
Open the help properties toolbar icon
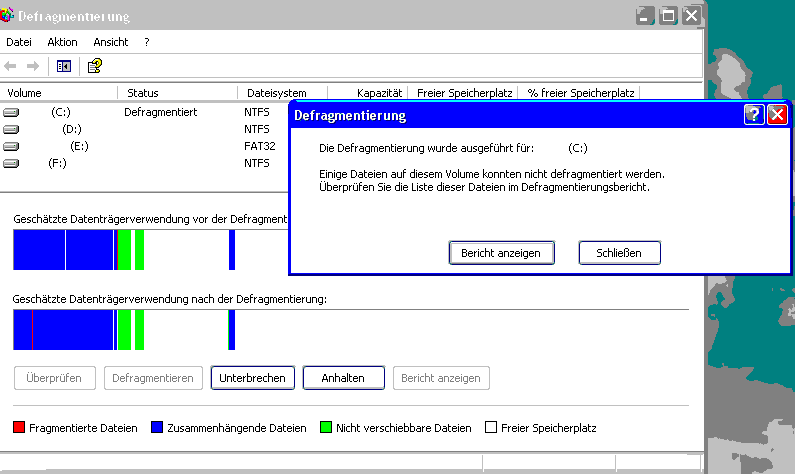click(x=95, y=66)
